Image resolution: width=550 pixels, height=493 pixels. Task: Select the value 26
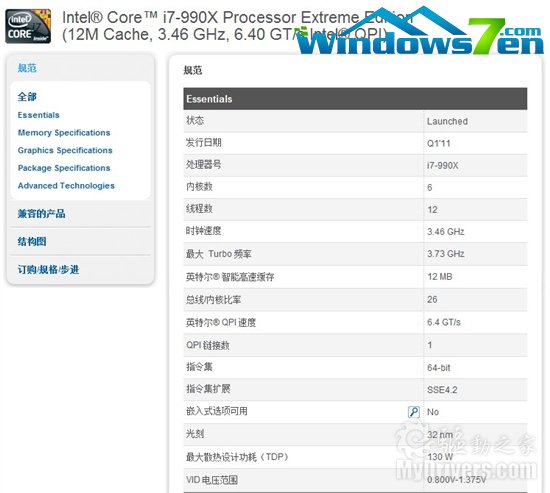pyautogui.click(x=432, y=300)
